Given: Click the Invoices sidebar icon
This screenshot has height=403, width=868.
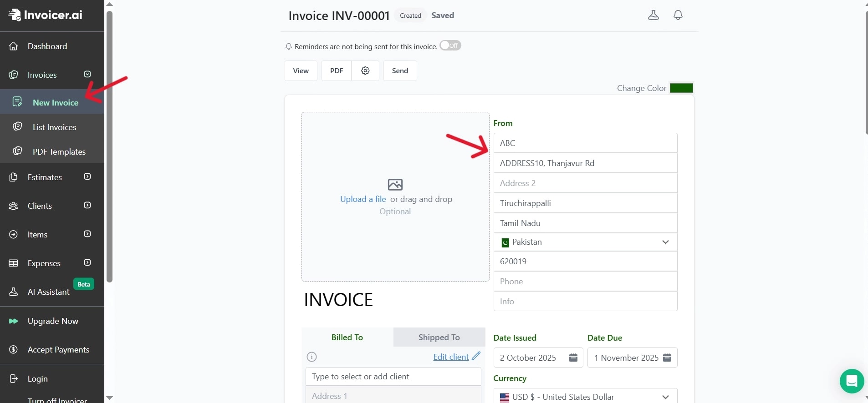Looking at the screenshot, I should (x=14, y=75).
